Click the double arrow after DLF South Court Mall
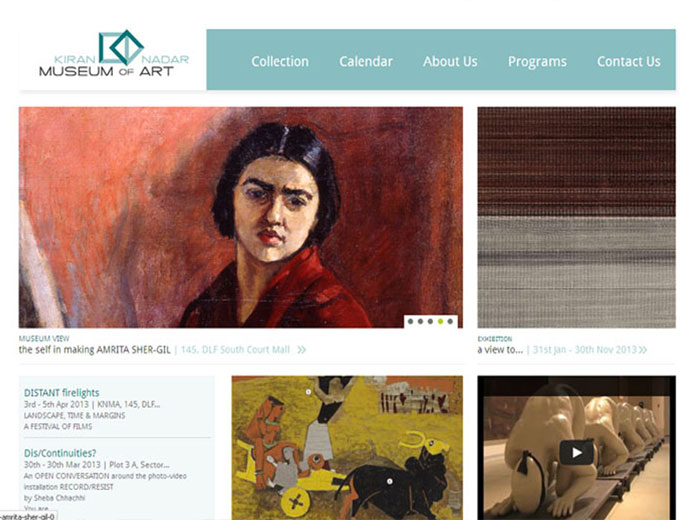This screenshot has width=700, height=520. tap(302, 349)
